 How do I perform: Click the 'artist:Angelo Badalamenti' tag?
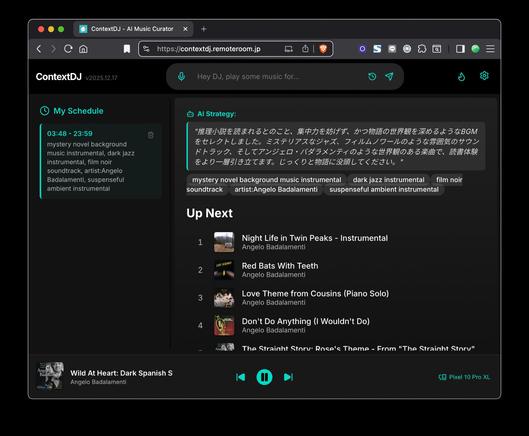[x=276, y=190]
